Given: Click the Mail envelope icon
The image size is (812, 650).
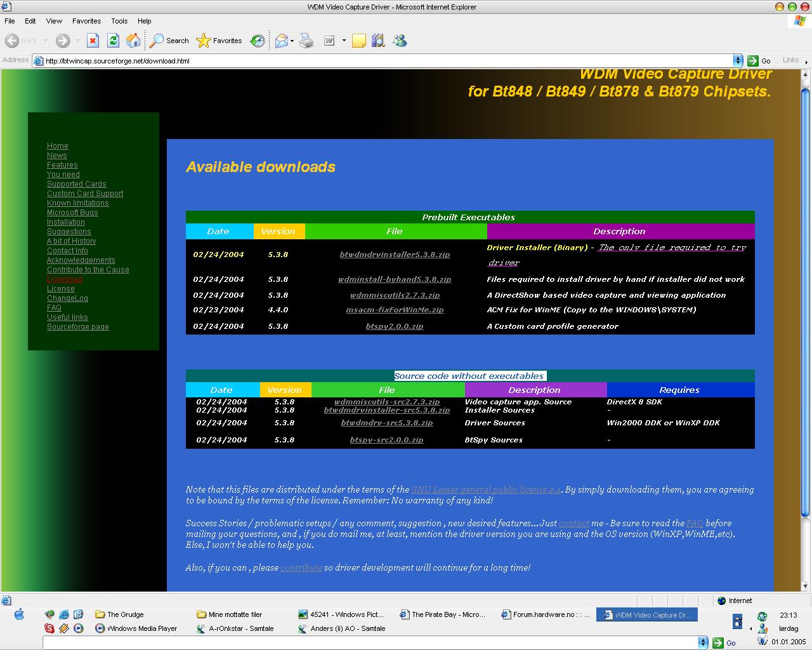Looking at the screenshot, I should [281, 41].
